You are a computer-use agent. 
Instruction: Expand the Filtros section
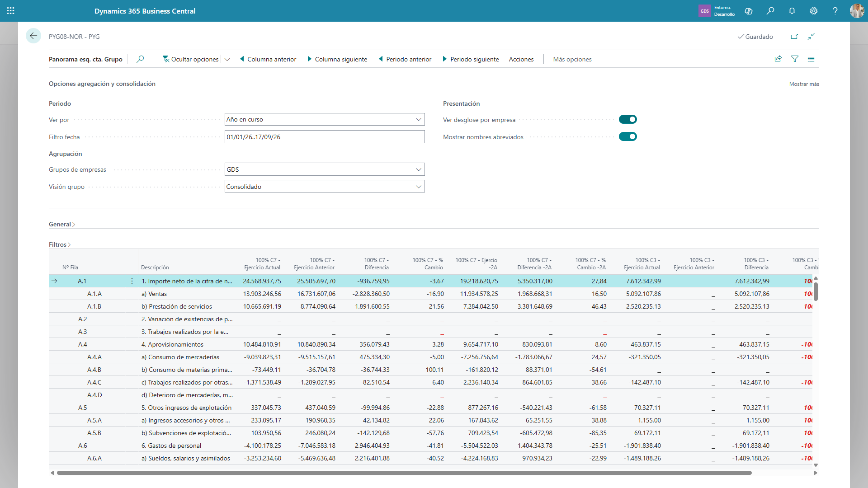[x=60, y=244]
